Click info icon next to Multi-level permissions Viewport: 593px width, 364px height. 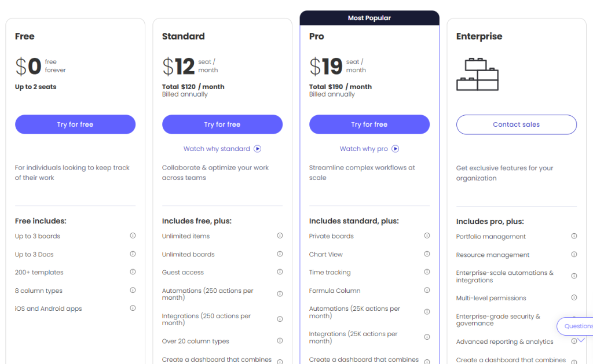574,297
